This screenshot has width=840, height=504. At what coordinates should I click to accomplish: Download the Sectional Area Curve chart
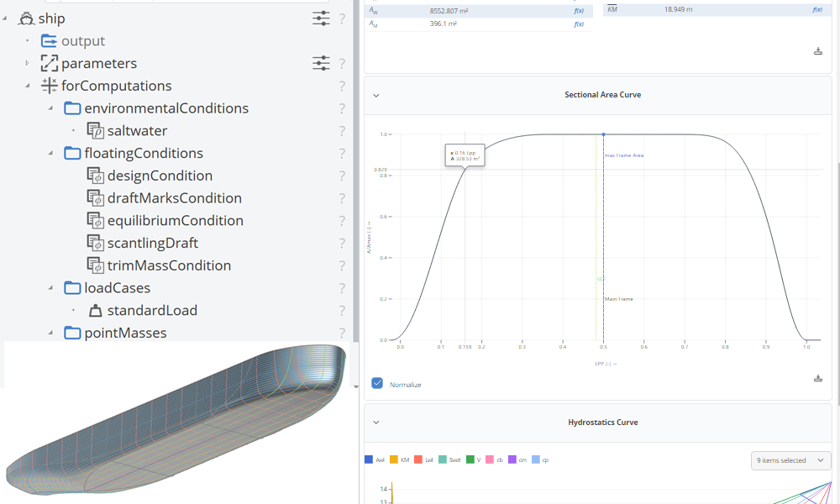tap(818, 378)
